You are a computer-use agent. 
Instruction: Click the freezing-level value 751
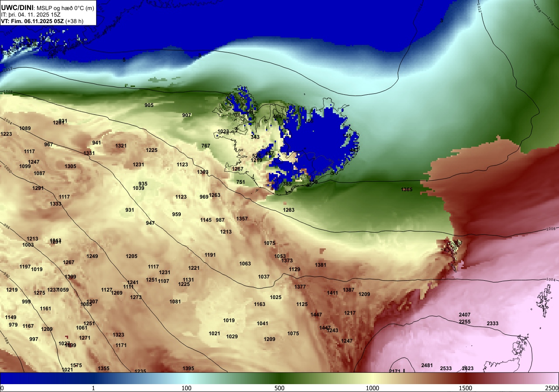241,182
